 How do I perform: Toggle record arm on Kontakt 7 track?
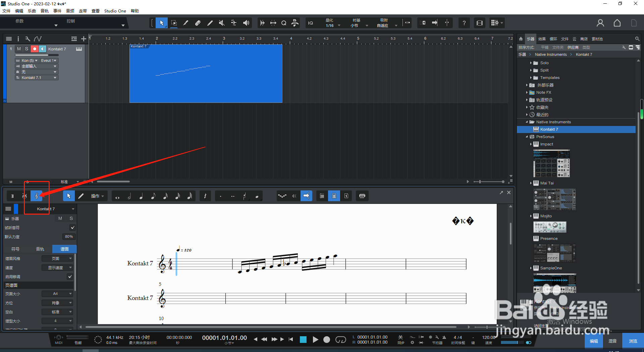click(x=35, y=49)
